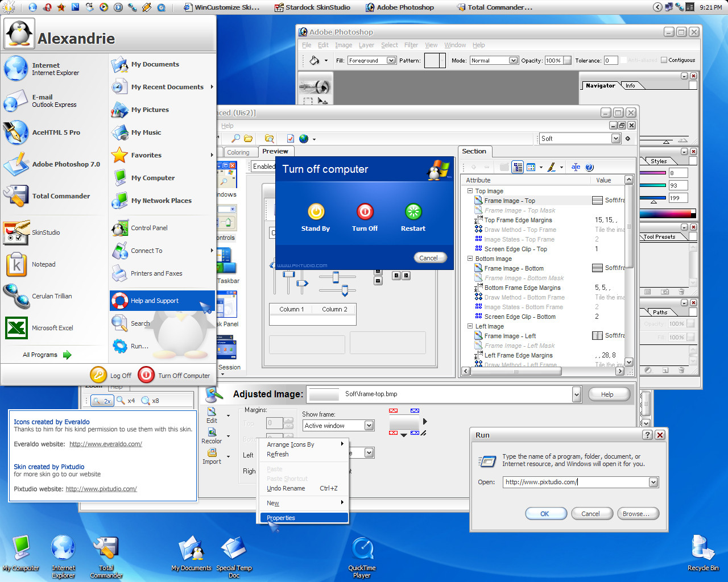
Task: Click the yellow Stand By icon
Action: [316, 212]
